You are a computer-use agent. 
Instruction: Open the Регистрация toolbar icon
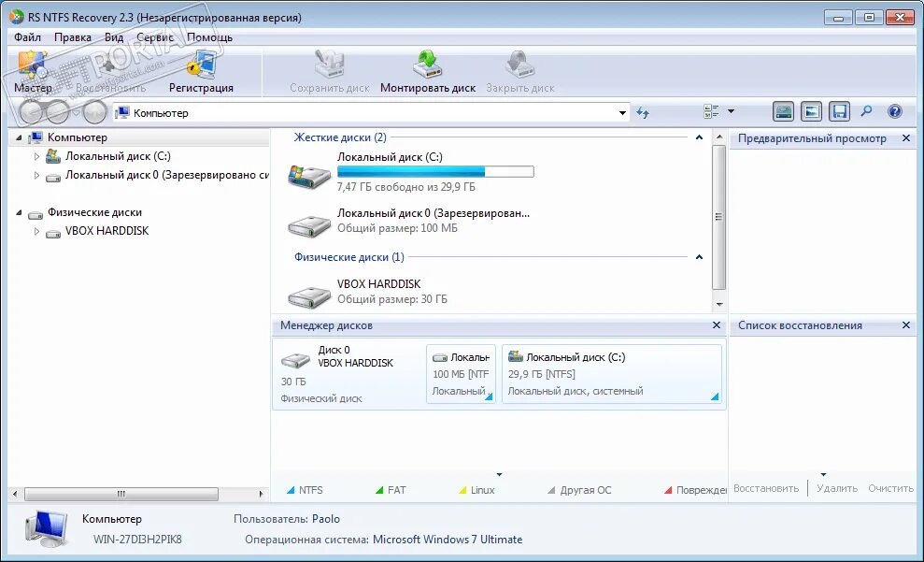pos(201,72)
